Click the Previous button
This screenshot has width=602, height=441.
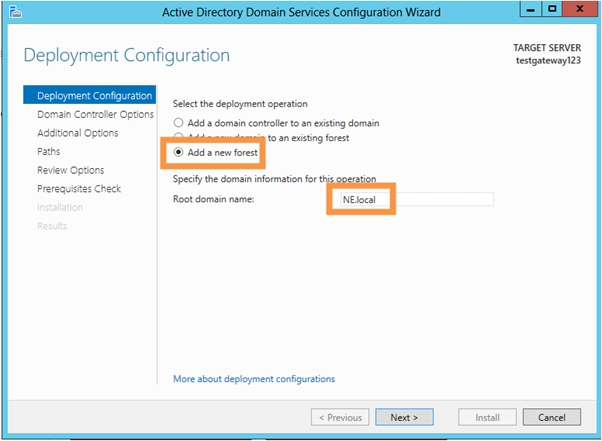340,417
